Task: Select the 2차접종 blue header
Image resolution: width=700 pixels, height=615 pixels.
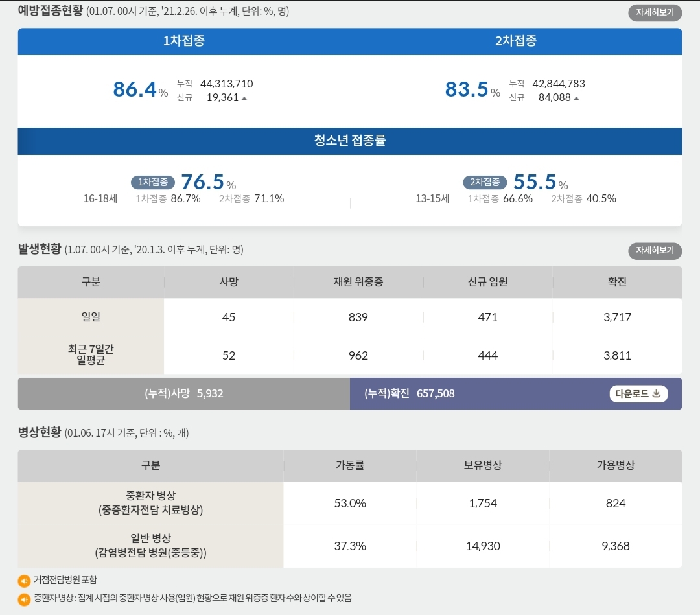Action: pos(516,41)
